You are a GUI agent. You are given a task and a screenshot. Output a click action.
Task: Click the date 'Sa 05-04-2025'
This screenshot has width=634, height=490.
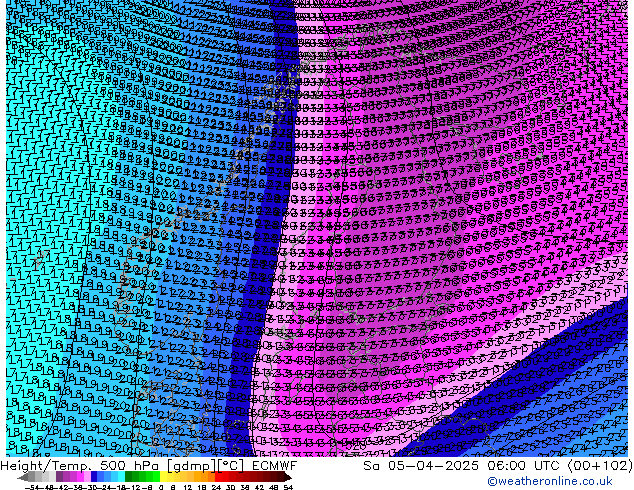421,466
